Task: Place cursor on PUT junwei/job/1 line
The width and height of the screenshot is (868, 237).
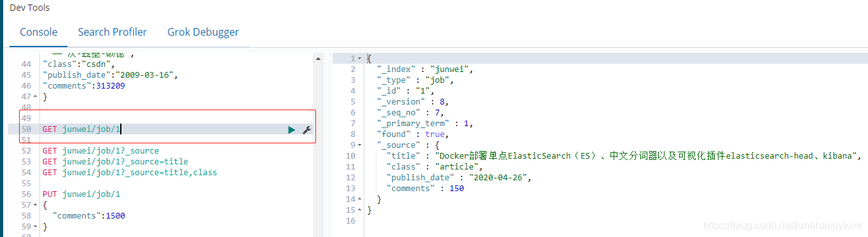Action: [81, 194]
